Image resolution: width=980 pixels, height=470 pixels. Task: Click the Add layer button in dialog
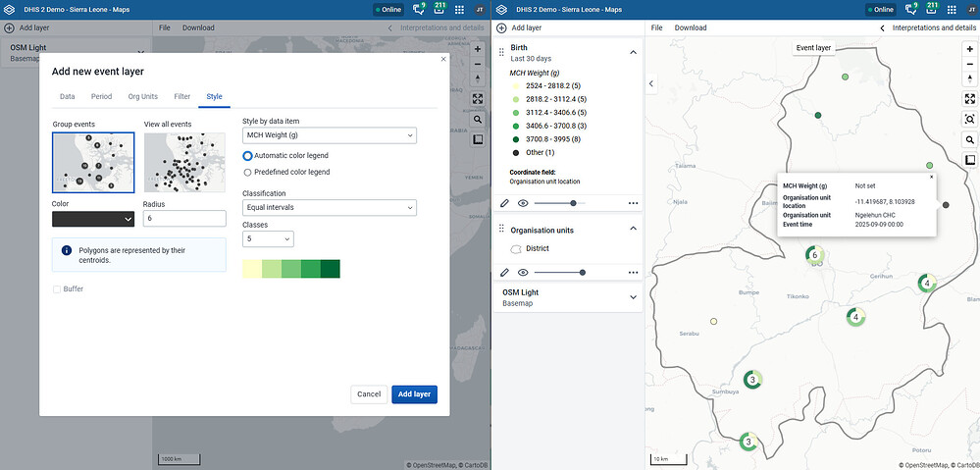pos(414,393)
